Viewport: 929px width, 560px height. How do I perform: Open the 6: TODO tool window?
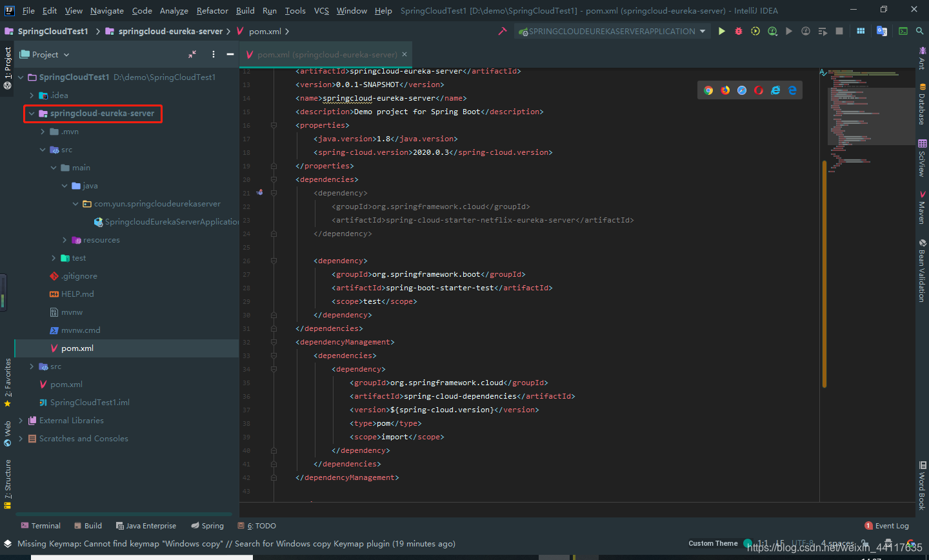[x=257, y=526]
